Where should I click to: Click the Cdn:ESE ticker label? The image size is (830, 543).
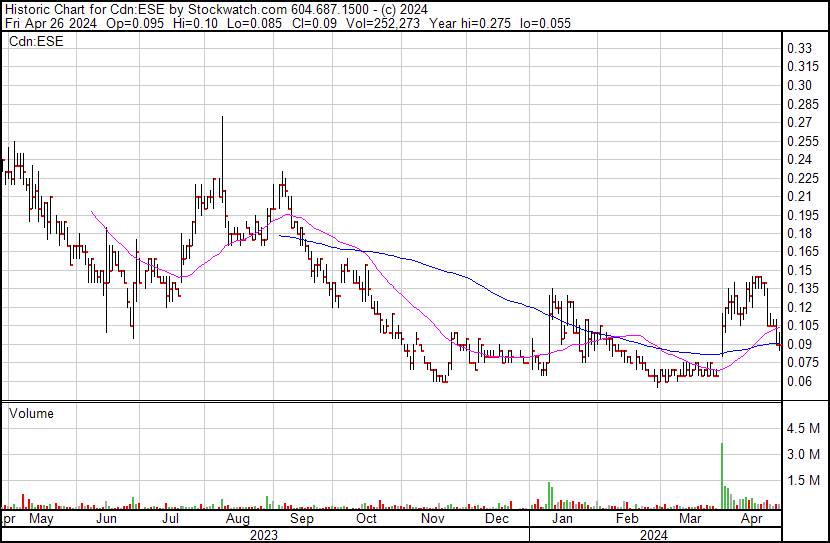[38, 42]
